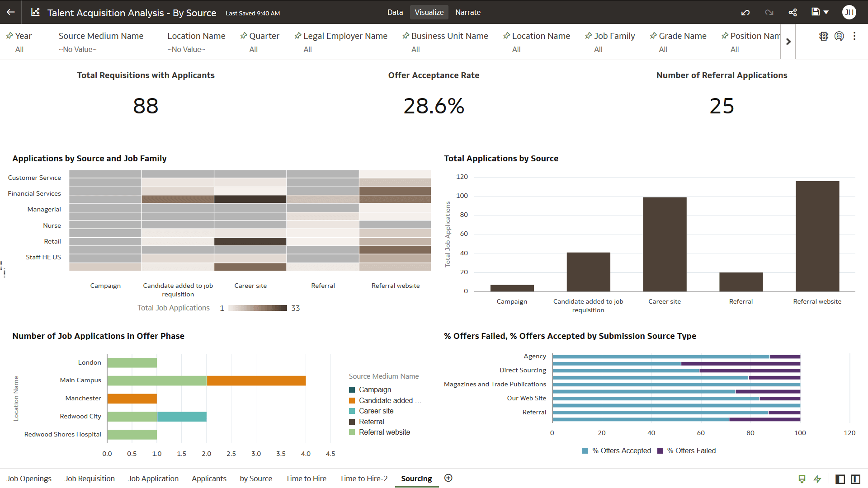Click the back arrow at top left

tap(11, 12)
